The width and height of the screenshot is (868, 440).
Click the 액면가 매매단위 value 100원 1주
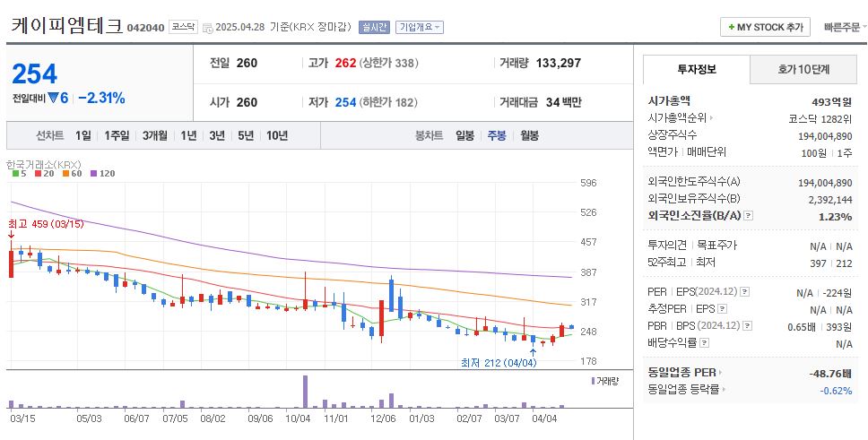(827, 152)
